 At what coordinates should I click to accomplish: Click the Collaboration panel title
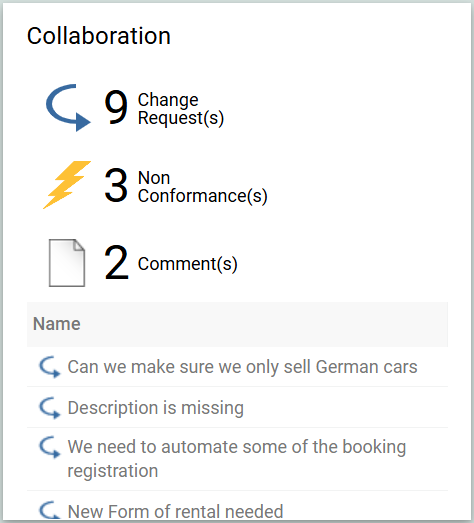pyautogui.click(x=99, y=36)
